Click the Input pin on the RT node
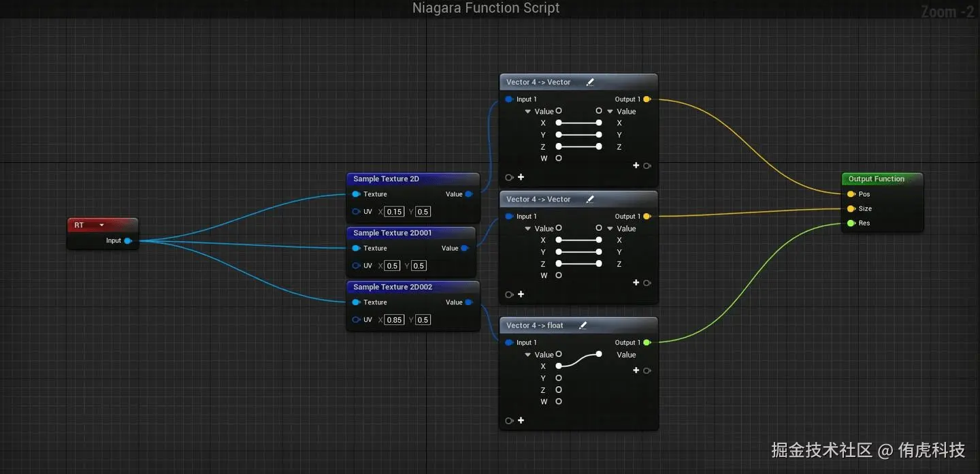This screenshot has width=980, height=474. pyautogui.click(x=128, y=240)
